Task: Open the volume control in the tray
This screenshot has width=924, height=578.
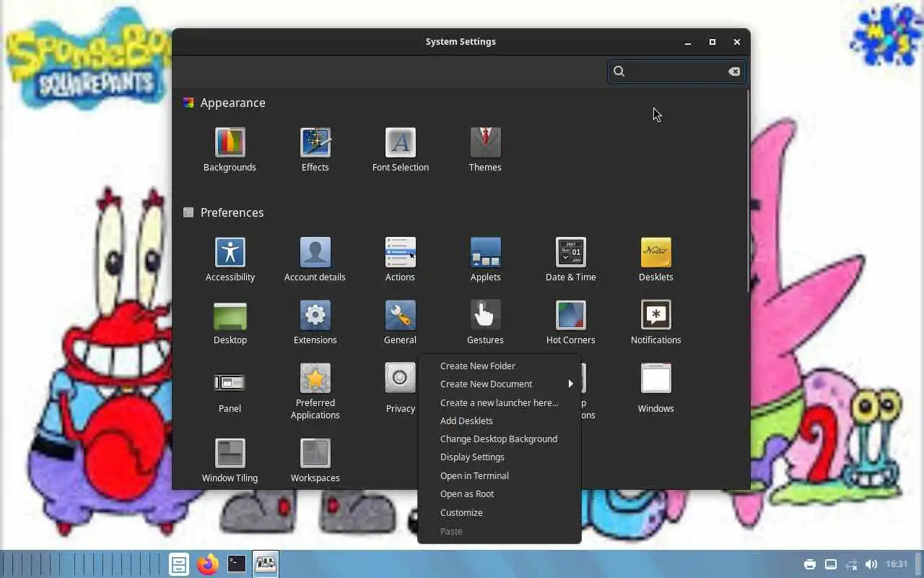Action: (871, 564)
